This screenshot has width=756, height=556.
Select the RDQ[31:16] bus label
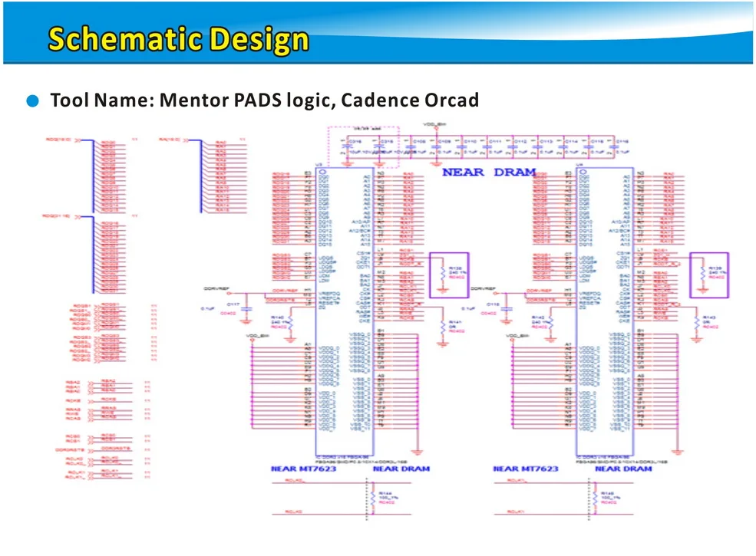point(56,216)
